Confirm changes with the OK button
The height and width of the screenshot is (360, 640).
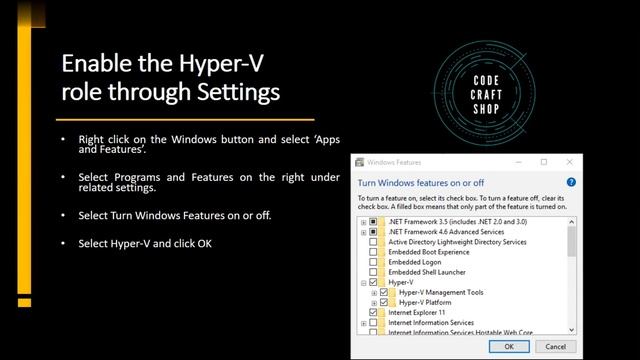(x=509, y=347)
